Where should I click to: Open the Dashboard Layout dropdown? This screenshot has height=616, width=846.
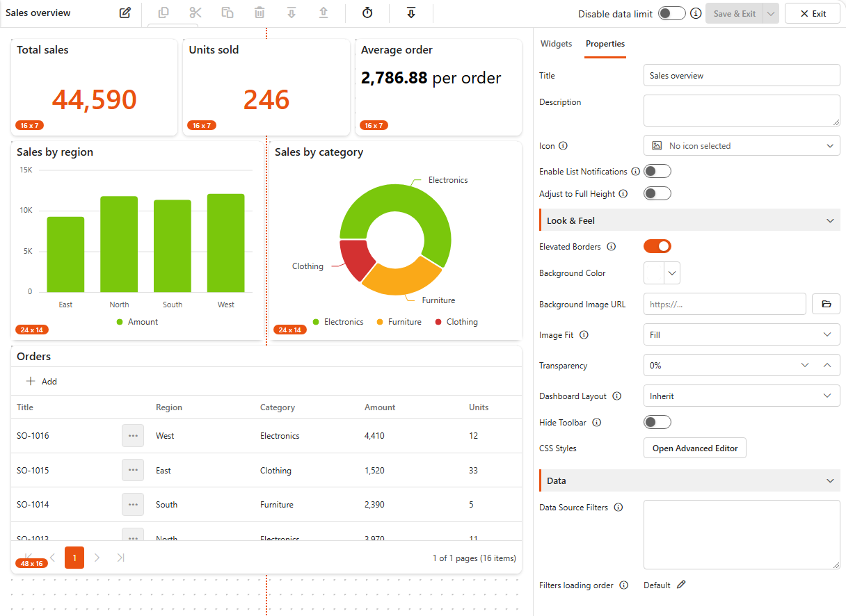click(x=742, y=396)
